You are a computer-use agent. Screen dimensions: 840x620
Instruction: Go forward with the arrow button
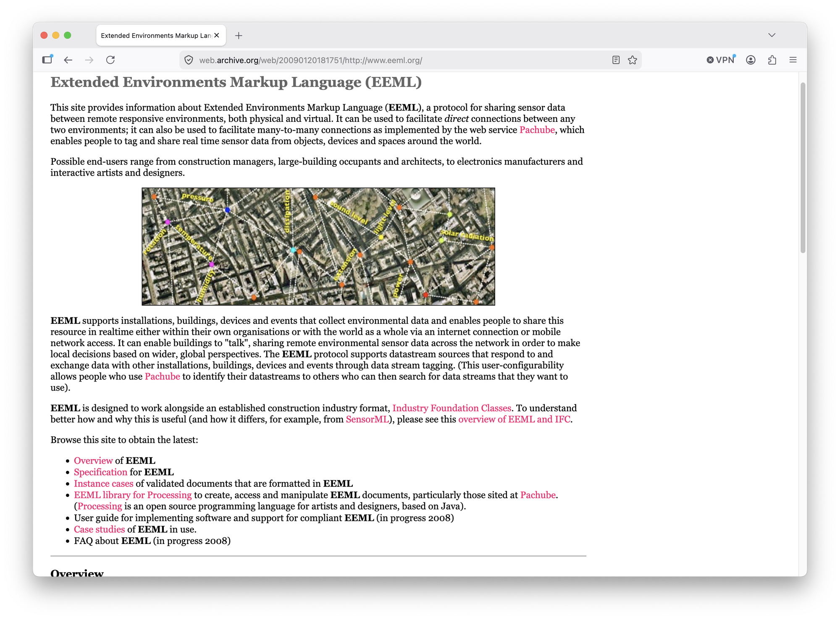[x=89, y=60]
